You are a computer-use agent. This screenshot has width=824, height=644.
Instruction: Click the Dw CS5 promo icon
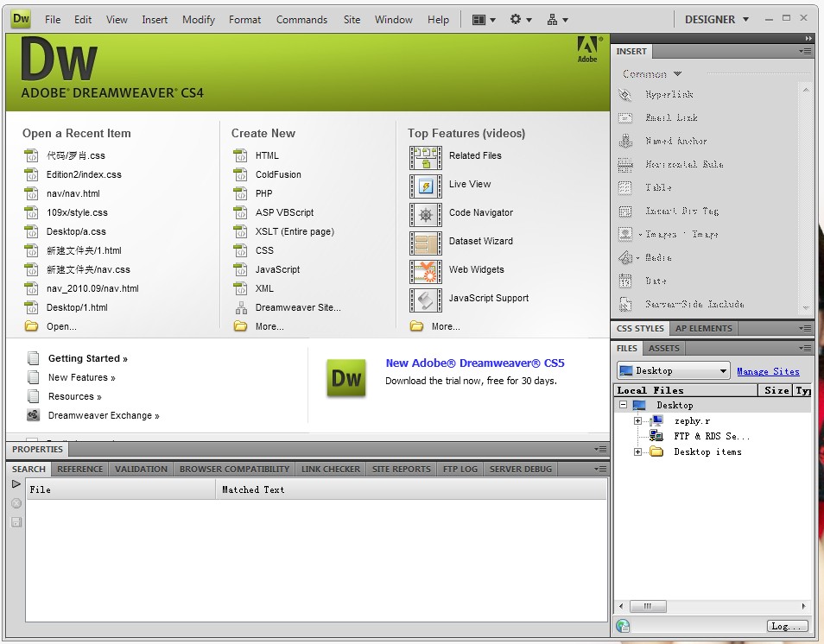(345, 377)
